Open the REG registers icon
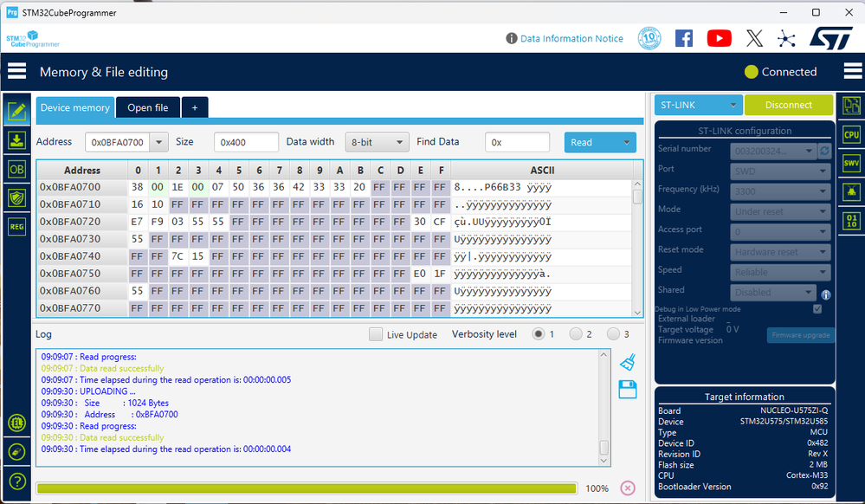This screenshot has height=504, width=865. [17, 226]
